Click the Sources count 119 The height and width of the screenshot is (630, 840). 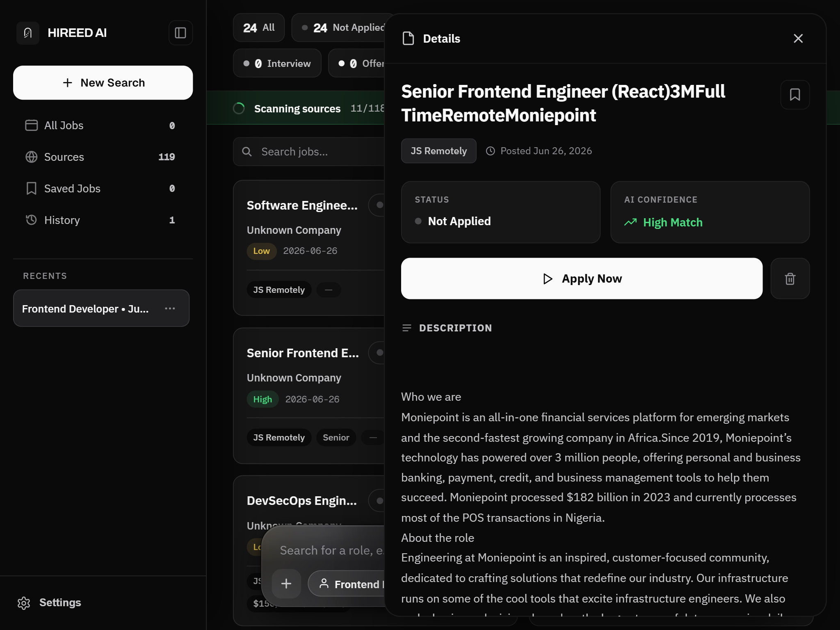pos(167,157)
